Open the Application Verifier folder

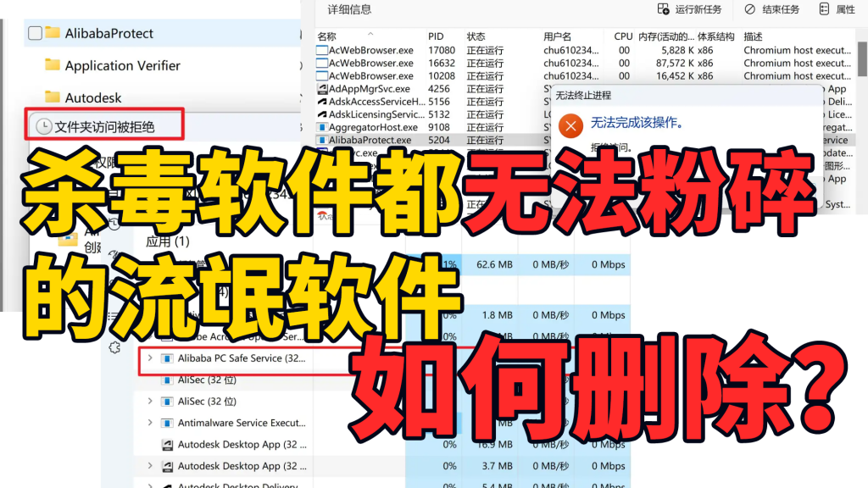pyautogui.click(x=122, y=65)
